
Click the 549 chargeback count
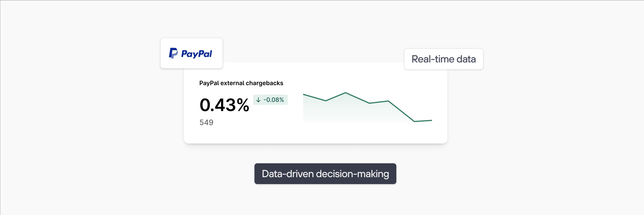pyautogui.click(x=206, y=122)
